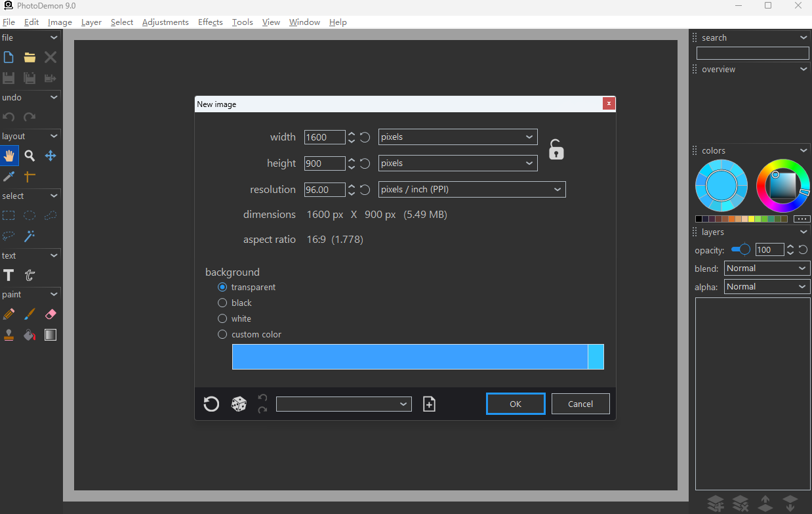
Task: Select the custom color background option
Action: click(222, 334)
